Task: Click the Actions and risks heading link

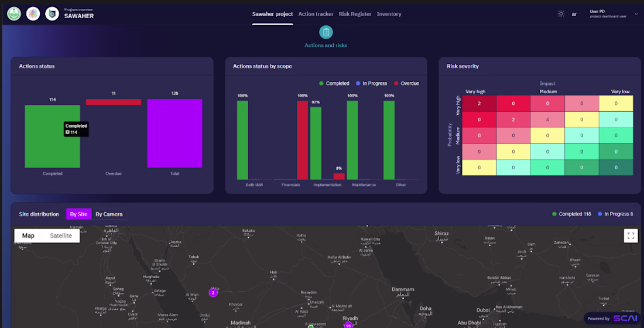Action: point(326,45)
